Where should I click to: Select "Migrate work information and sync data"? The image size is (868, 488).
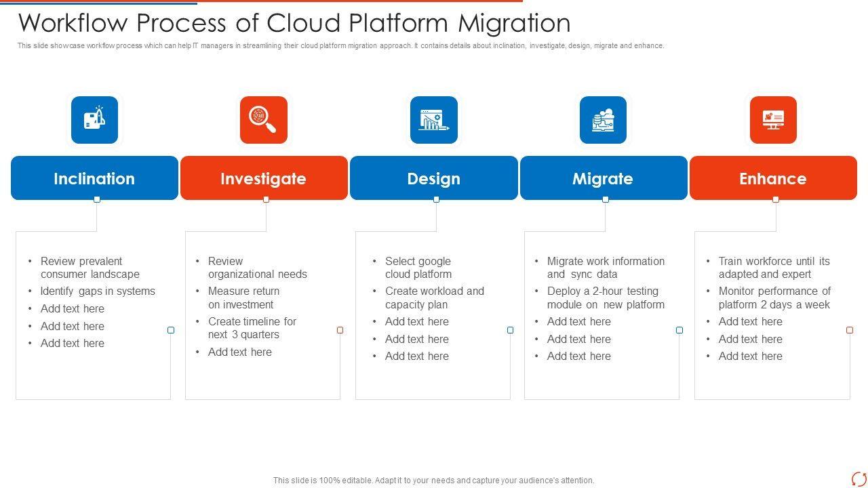[606, 268]
